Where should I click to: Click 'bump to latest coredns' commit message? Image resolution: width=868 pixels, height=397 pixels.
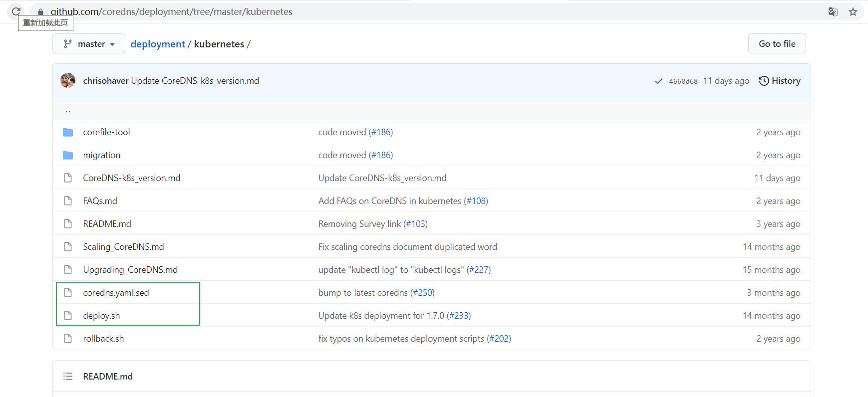363,293
